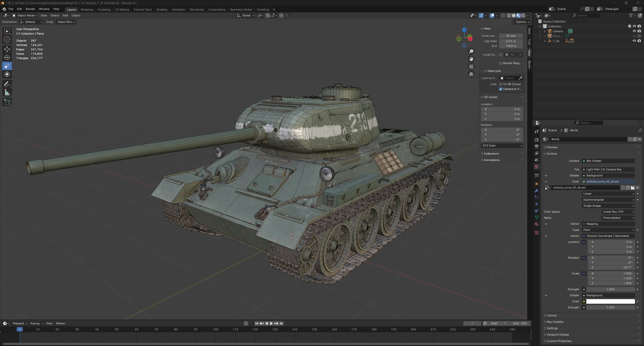Hide the T_34 object in viewport
644x346 pixels.
tap(634, 41)
